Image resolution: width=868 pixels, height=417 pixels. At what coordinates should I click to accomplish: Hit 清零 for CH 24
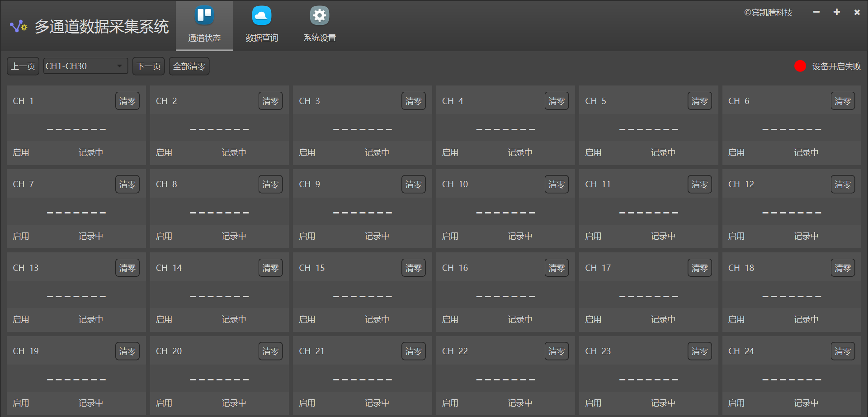coord(843,351)
